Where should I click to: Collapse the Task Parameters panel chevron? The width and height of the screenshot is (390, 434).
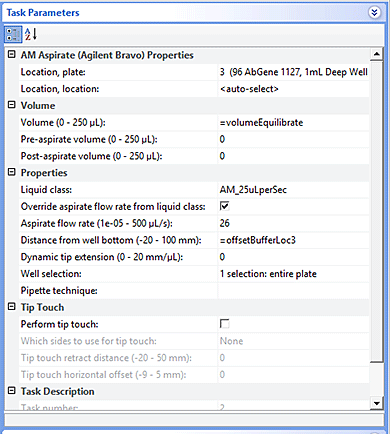tap(374, 13)
